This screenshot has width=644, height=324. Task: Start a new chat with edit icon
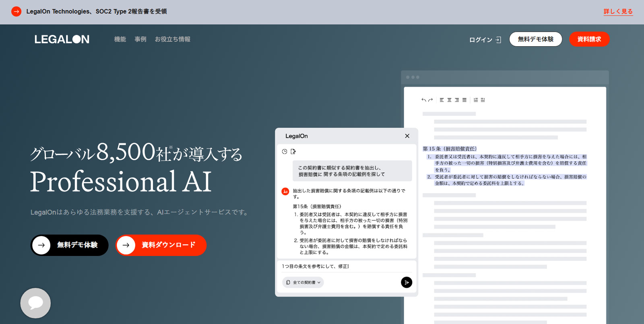pos(293,151)
